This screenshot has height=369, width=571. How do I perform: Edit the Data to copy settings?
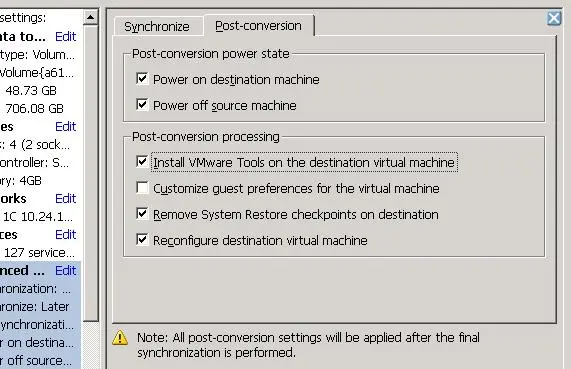[x=66, y=36]
